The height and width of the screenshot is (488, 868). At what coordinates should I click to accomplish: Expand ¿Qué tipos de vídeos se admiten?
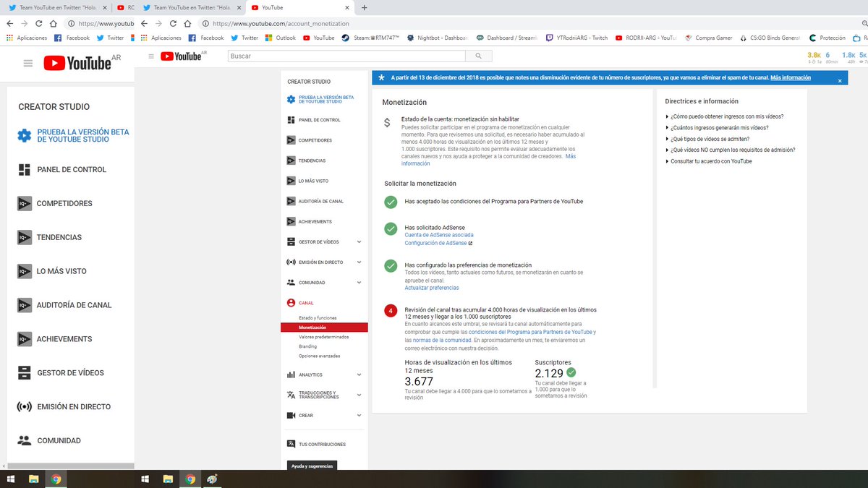point(707,139)
